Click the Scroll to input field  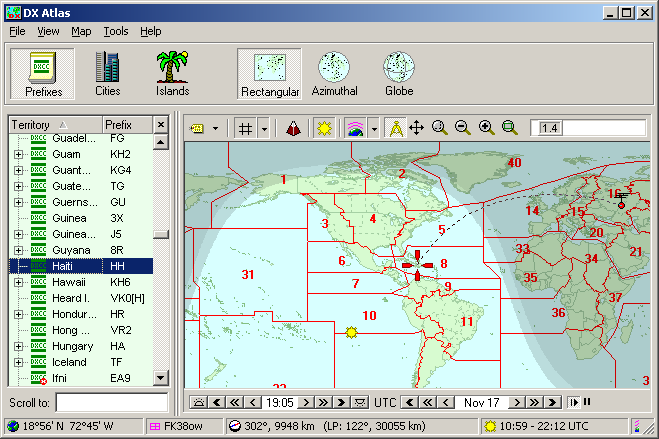[112, 402]
